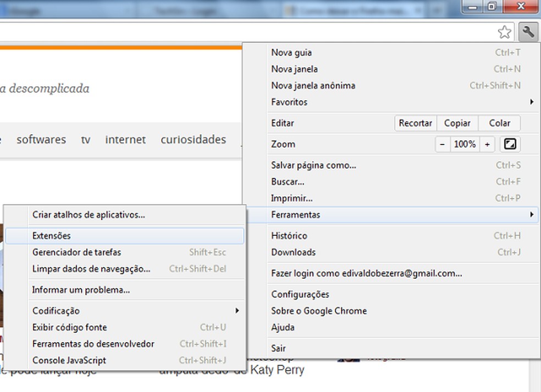Open Fazer login como edivaldobezerra@gmail.com

pos(366,273)
